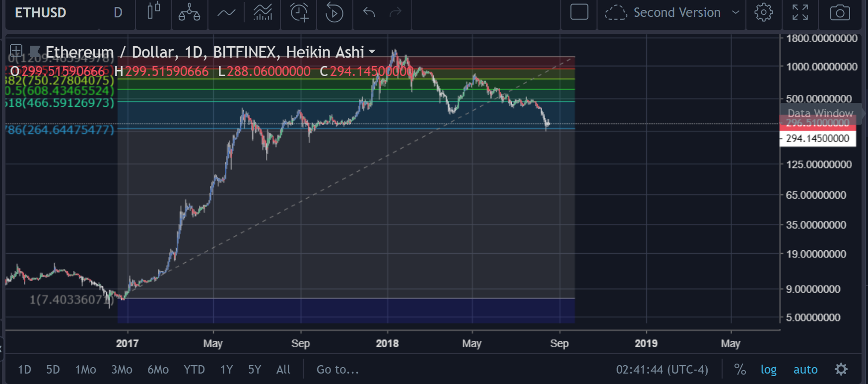The width and height of the screenshot is (868, 384).
Task: Click the 500.00000000 price axis label
Action: (x=819, y=98)
